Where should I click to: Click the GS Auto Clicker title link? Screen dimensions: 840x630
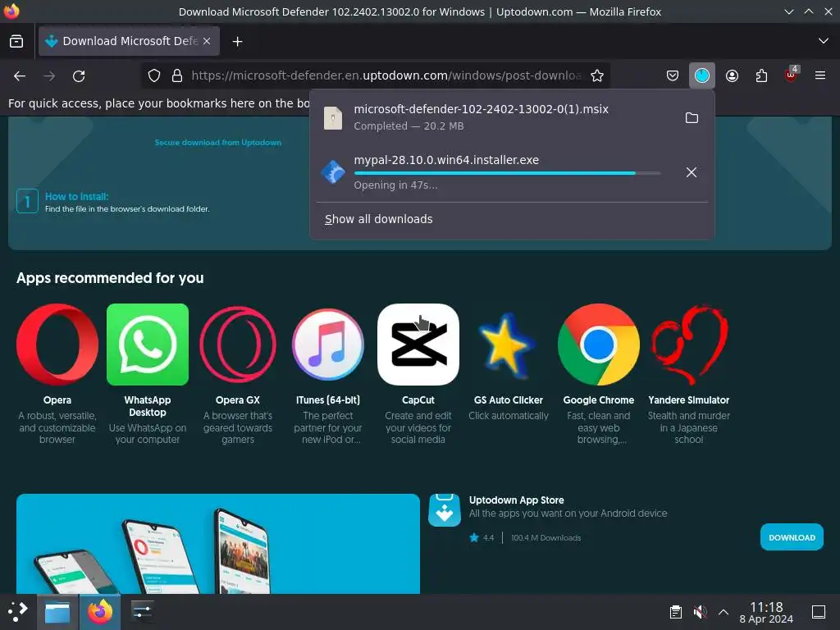coord(509,400)
